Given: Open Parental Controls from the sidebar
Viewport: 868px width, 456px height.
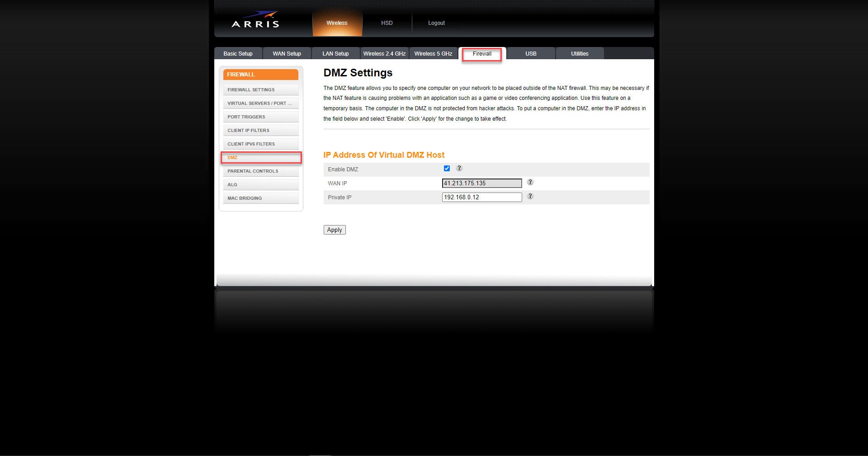Looking at the screenshot, I should (261, 171).
